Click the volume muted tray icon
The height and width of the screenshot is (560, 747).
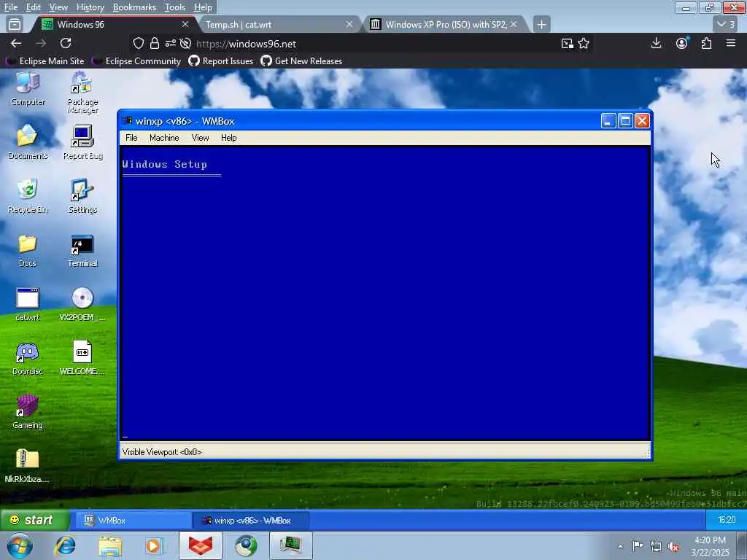[x=673, y=546]
